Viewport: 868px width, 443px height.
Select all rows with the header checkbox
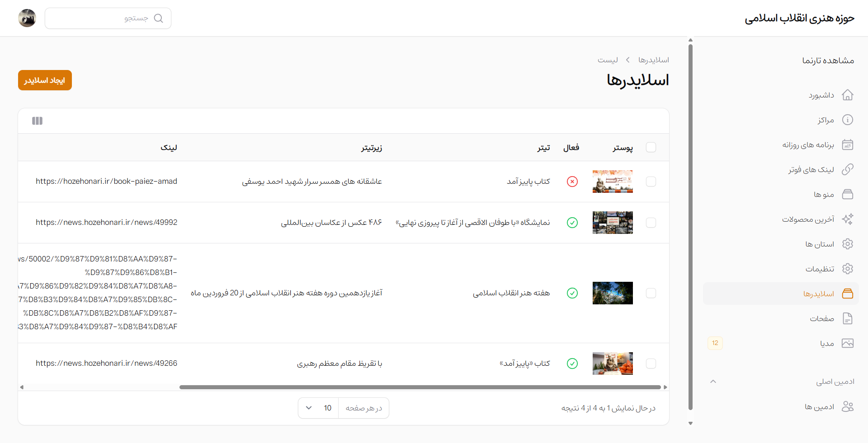[651, 148]
